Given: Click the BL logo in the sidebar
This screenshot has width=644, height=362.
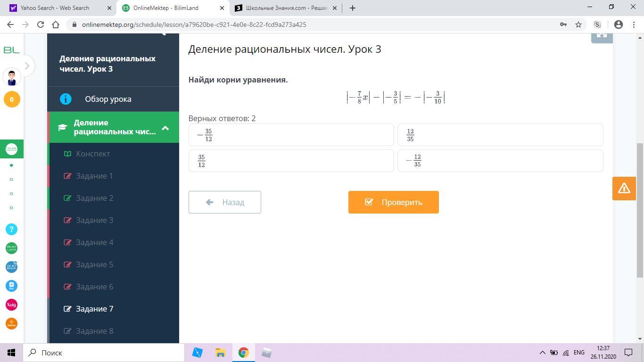Looking at the screenshot, I should [x=11, y=50].
